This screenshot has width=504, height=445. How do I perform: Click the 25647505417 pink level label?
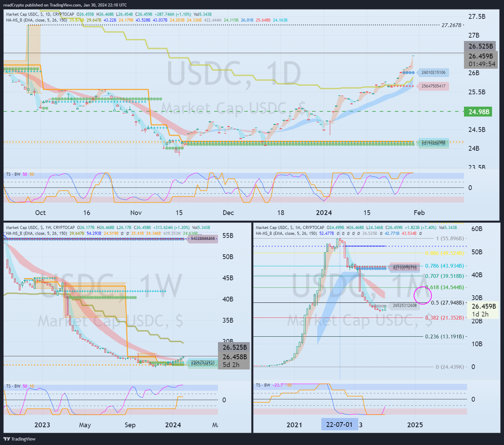click(x=434, y=86)
